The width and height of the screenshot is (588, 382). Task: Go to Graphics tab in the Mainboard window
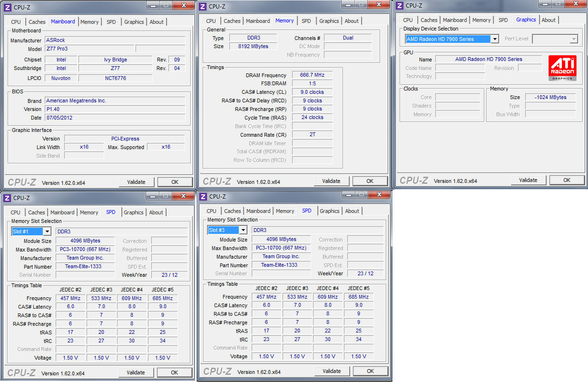tap(134, 22)
